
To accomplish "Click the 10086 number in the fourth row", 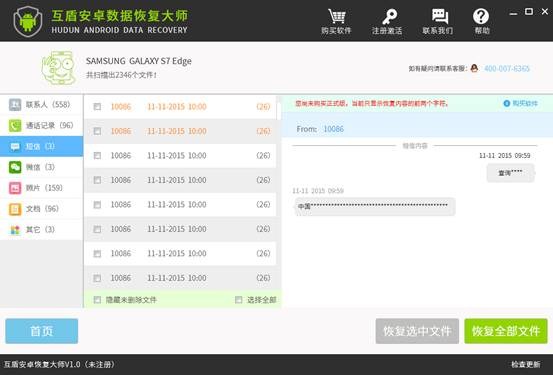I will pos(121,180).
